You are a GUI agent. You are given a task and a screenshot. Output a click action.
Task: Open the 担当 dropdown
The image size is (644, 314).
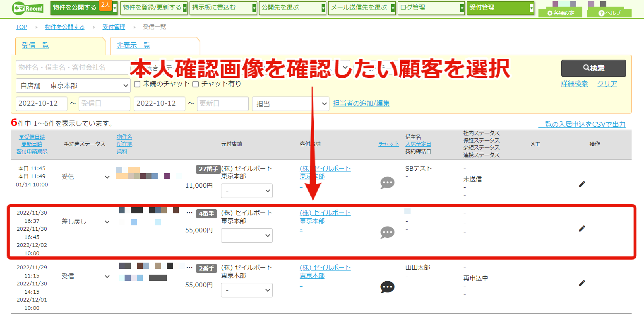(x=291, y=104)
